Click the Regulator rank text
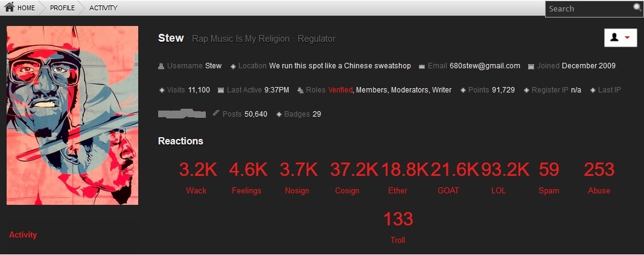644x255 pixels. pyautogui.click(x=316, y=39)
